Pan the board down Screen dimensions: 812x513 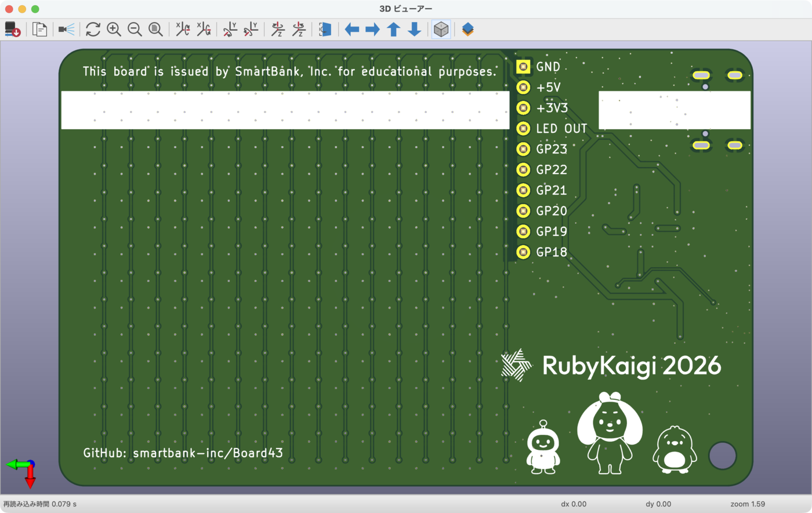pos(415,29)
